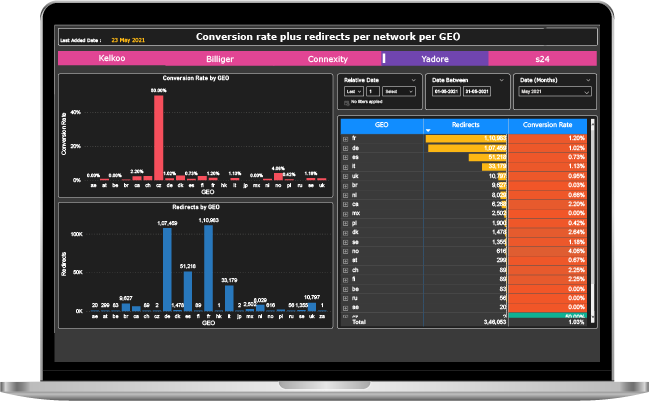Expand the pl row in GEO table

[x=345, y=224]
